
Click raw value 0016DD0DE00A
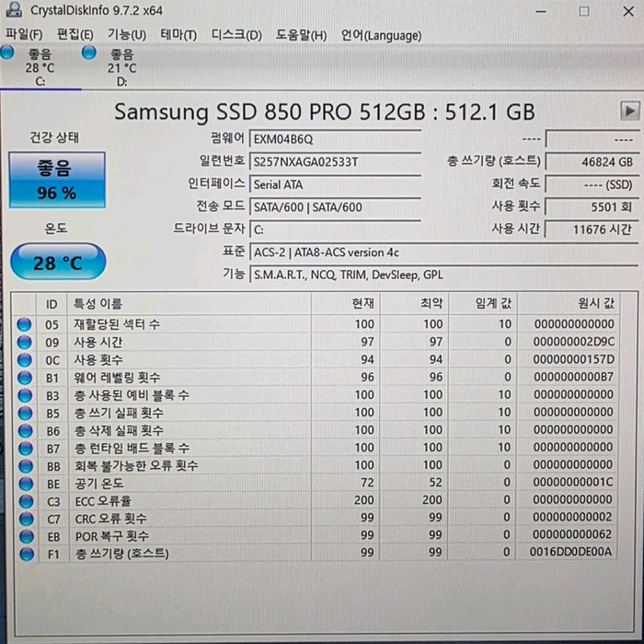click(570, 551)
